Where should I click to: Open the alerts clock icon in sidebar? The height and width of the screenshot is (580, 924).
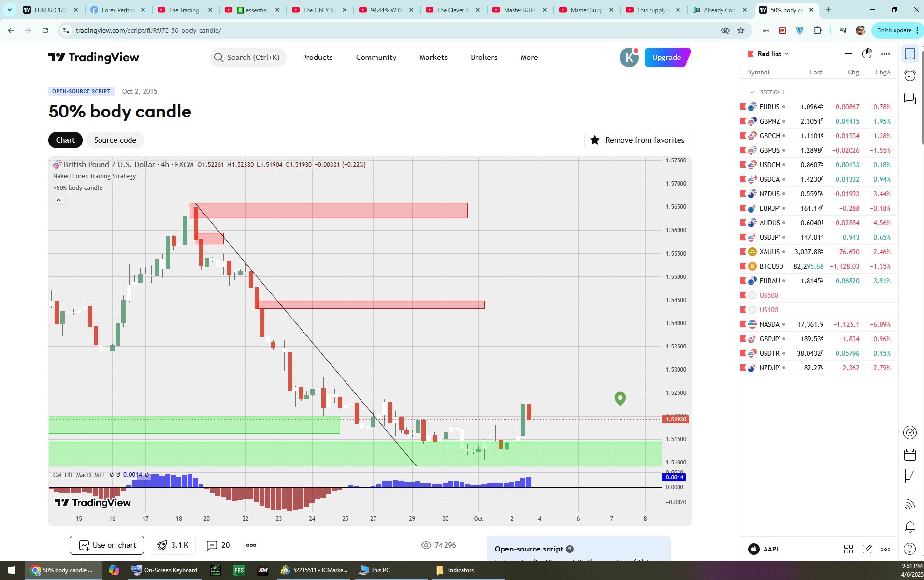pyautogui.click(x=910, y=75)
